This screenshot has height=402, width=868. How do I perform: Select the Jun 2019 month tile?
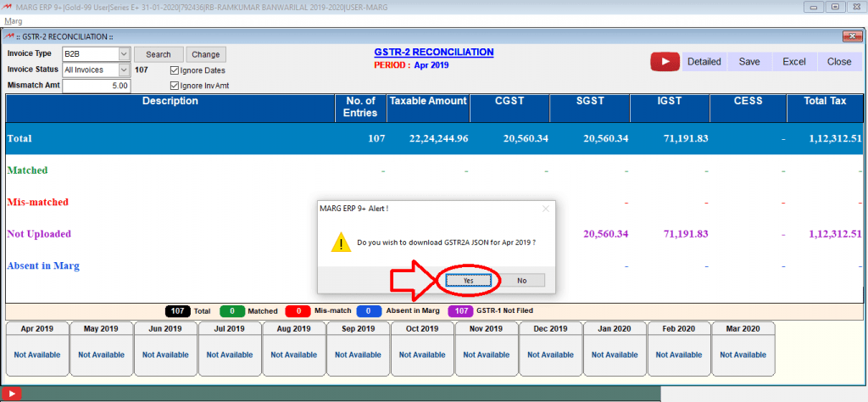click(x=165, y=349)
